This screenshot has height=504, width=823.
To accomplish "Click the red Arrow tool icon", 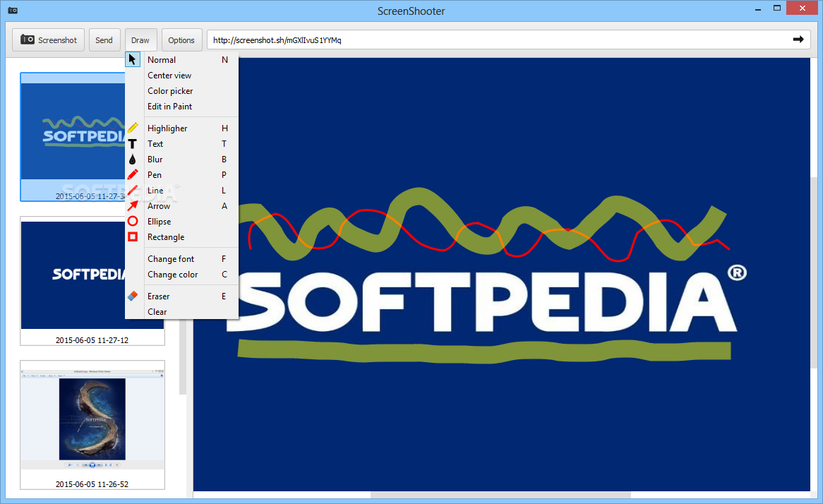I will (133, 205).
